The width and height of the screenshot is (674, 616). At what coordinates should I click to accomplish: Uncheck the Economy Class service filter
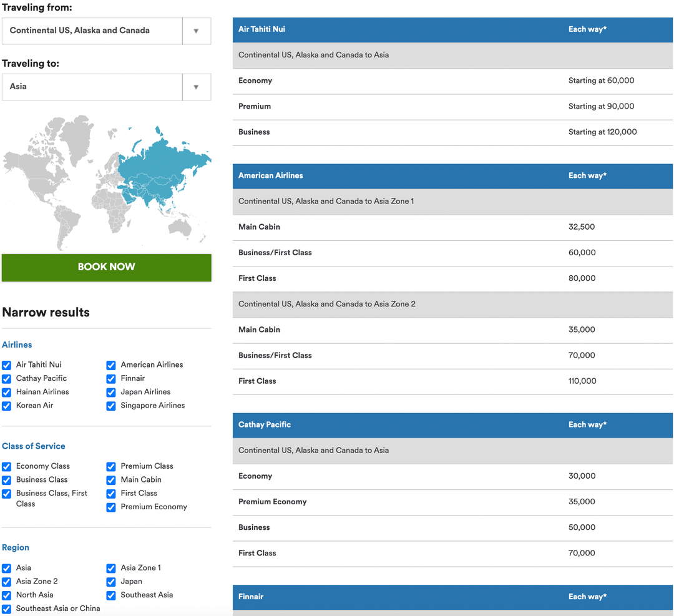coord(6,466)
